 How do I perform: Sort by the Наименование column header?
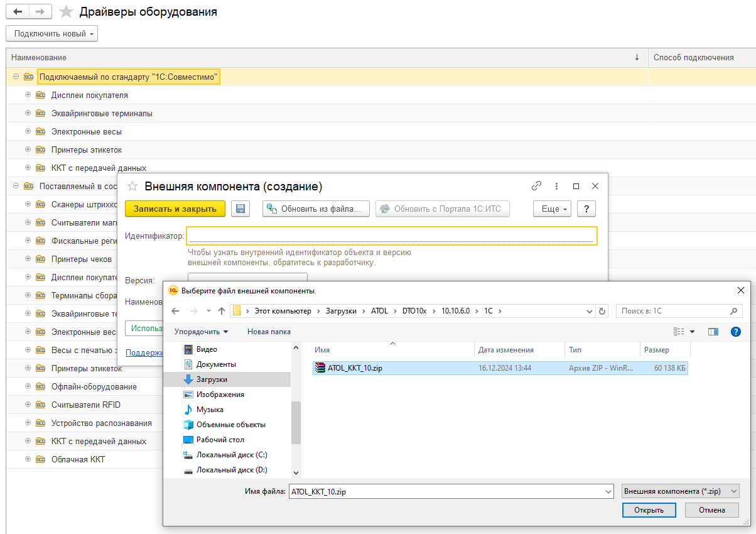(327, 58)
